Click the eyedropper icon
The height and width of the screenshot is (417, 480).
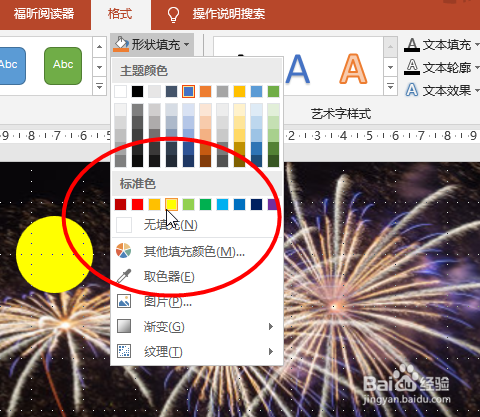coord(124,276)
